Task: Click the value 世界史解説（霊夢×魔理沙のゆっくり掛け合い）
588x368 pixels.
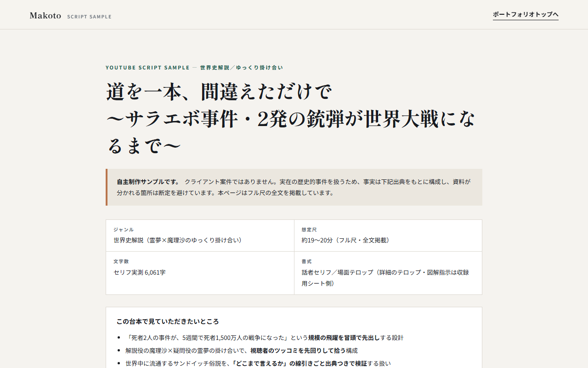Action: point(179,240)
